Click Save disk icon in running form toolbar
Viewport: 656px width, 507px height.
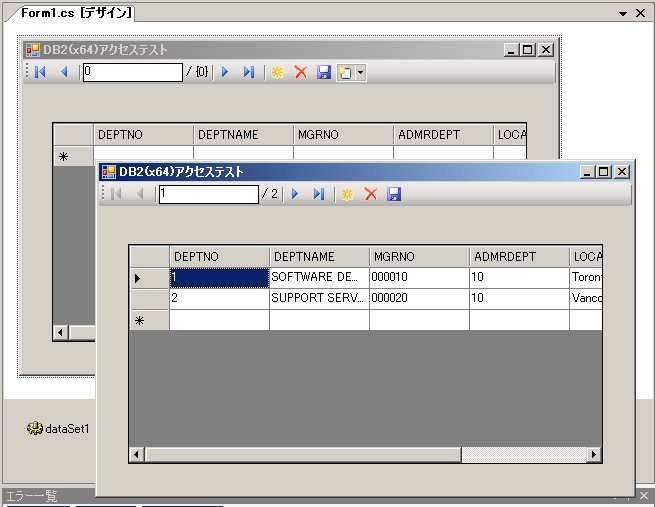click(394, 194)
